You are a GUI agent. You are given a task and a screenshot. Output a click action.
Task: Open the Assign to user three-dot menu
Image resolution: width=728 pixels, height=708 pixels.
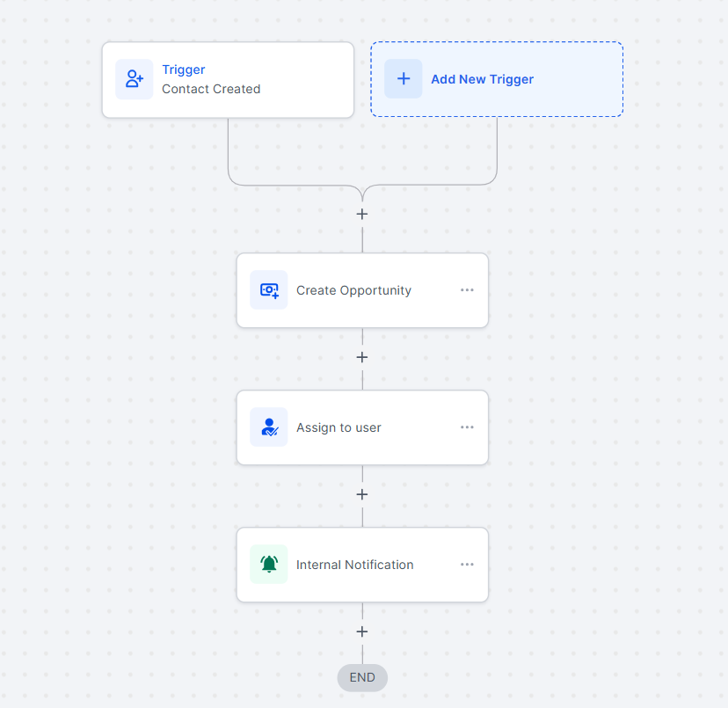467,427
